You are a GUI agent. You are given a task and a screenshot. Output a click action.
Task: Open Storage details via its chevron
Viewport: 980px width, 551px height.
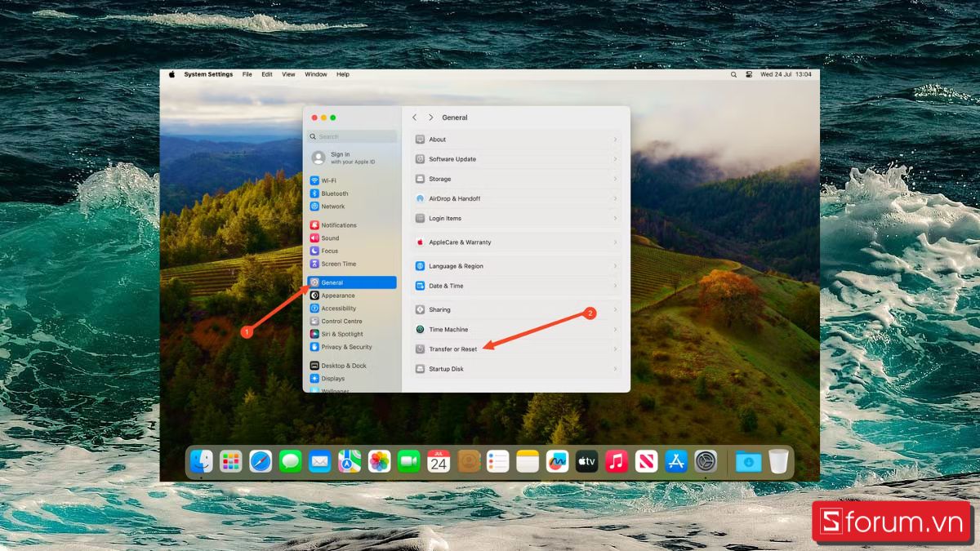click(617, 178)
